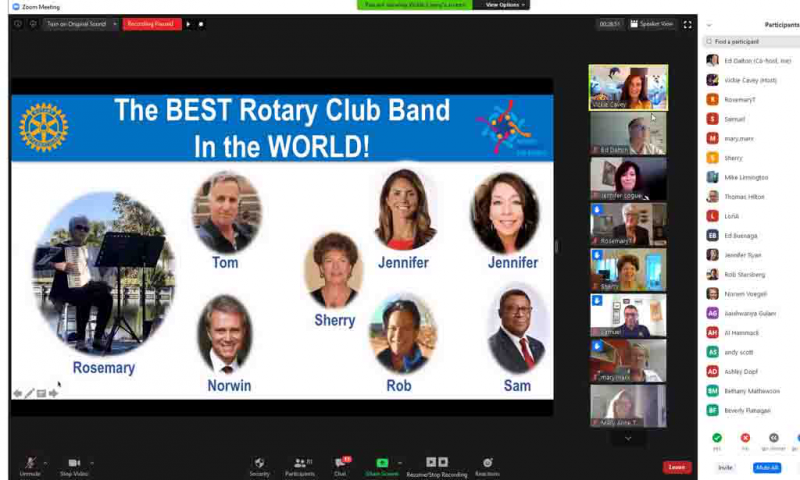Select the Ed Dalton video thumbnail
This screenshot has width=800, height=480.
point(628,134)
